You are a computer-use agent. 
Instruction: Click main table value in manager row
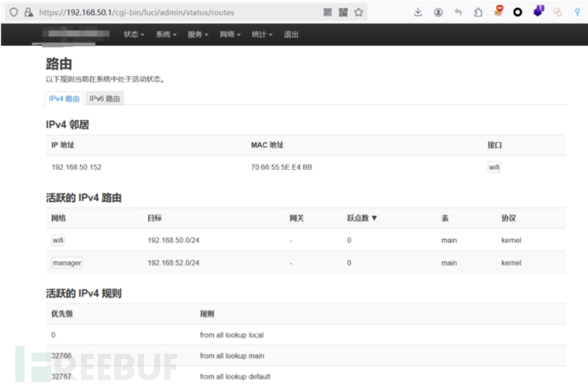point(449,263)
